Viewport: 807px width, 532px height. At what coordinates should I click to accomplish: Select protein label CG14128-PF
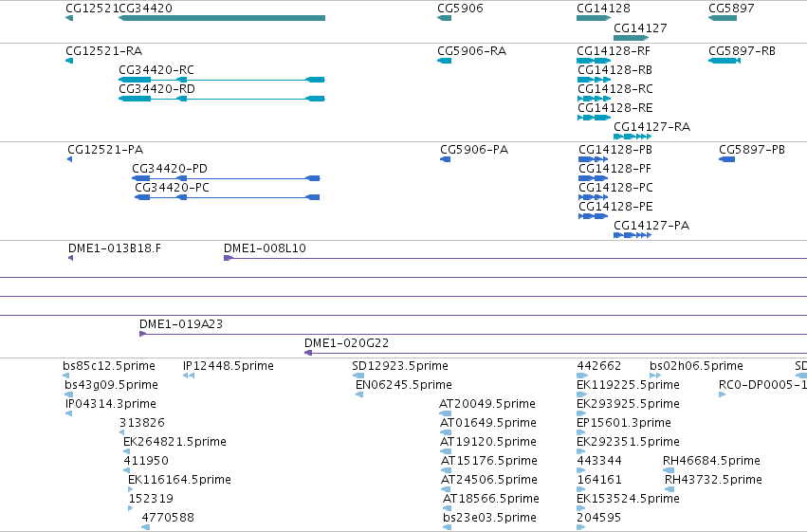click(615, 169)
